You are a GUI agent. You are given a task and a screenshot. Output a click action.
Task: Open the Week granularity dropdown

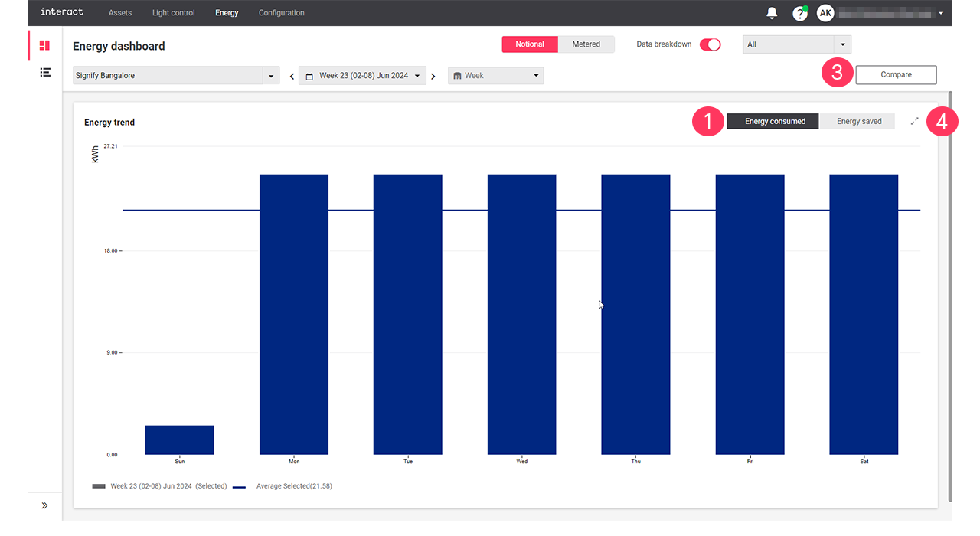coord(535,75)
